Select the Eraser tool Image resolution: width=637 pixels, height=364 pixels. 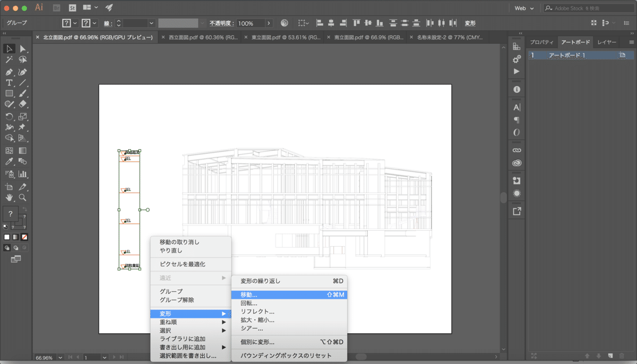point(23,105)
